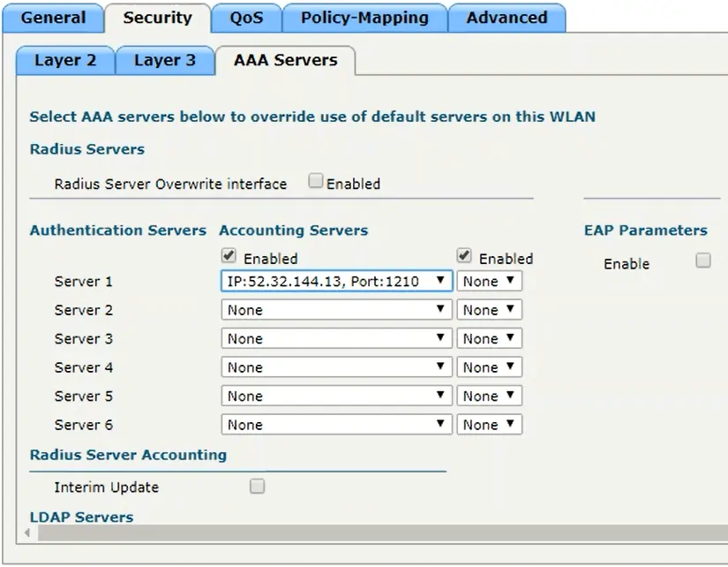Expand Server 3 accounting server dropdown
728x567 pixels.
coord(489,339)
